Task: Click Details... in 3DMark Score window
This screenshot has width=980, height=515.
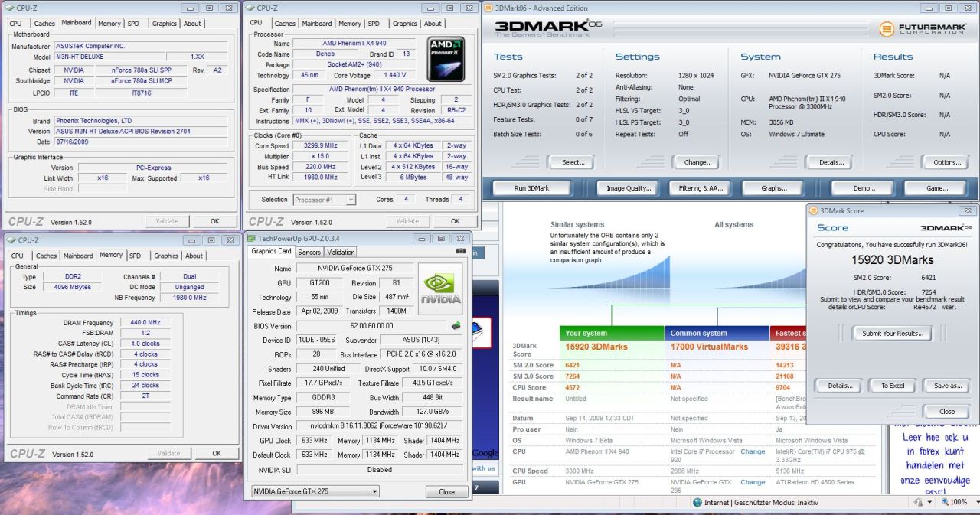Action: 839,386
